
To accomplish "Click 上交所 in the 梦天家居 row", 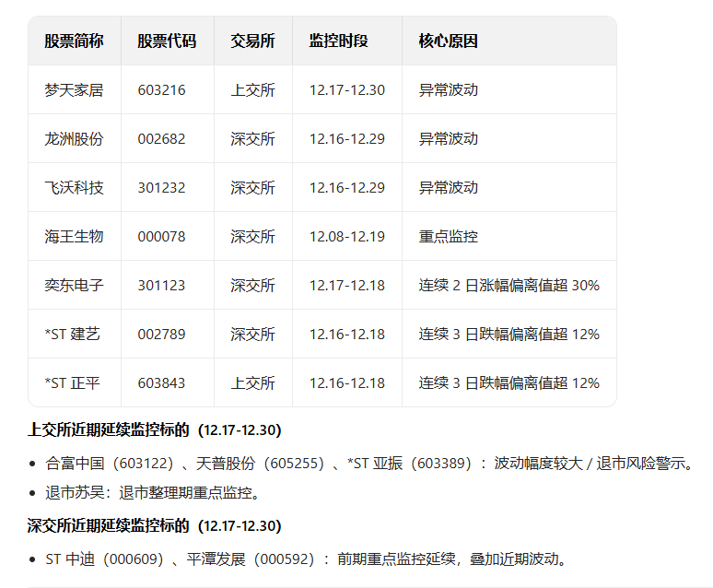I will 252,90.
